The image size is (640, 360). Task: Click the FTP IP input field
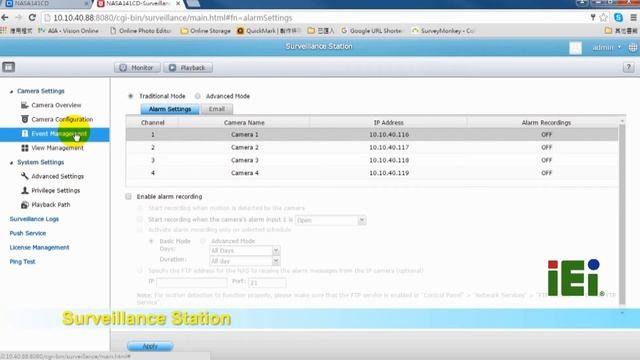point(192,282)
